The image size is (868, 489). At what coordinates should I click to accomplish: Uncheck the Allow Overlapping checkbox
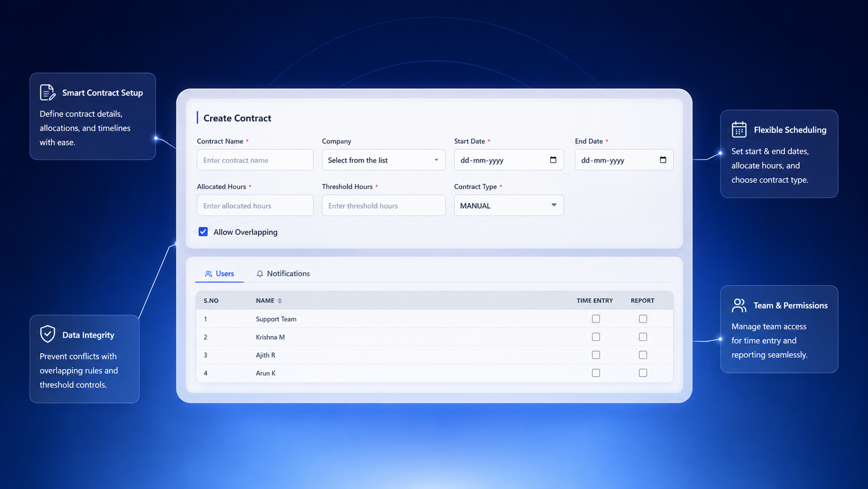pos(203,232)
